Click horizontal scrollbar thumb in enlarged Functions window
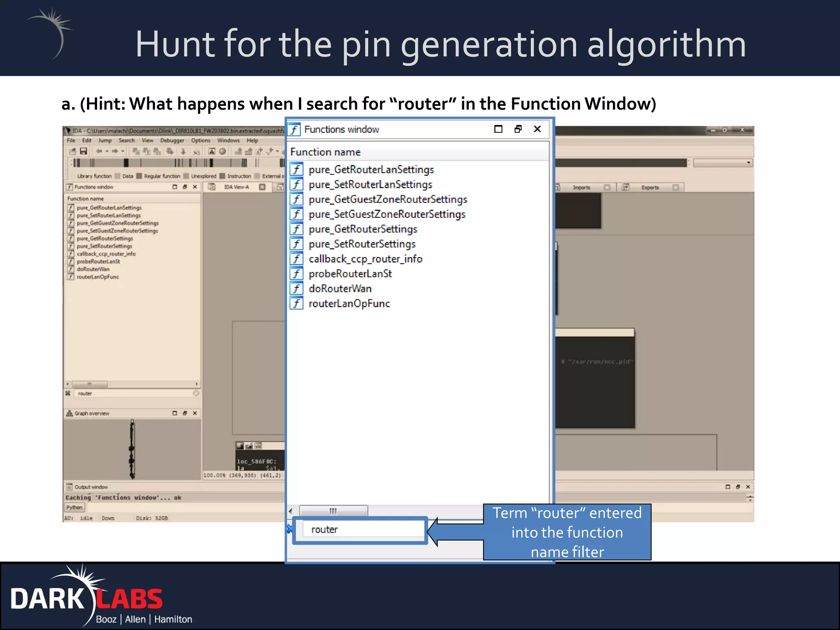 click(333, 511)
